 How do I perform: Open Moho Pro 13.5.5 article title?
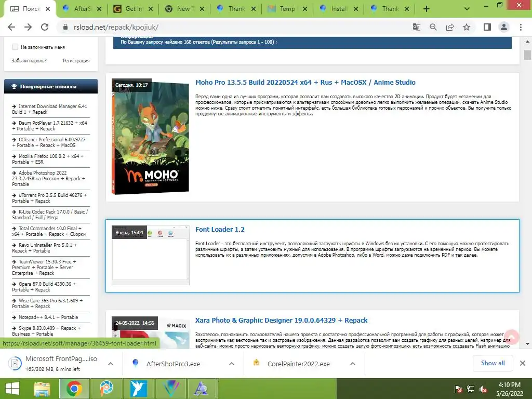pos(305,83)
